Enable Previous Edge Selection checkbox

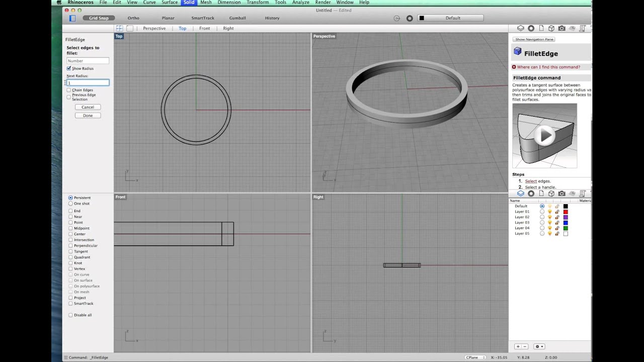pos(69,97)
